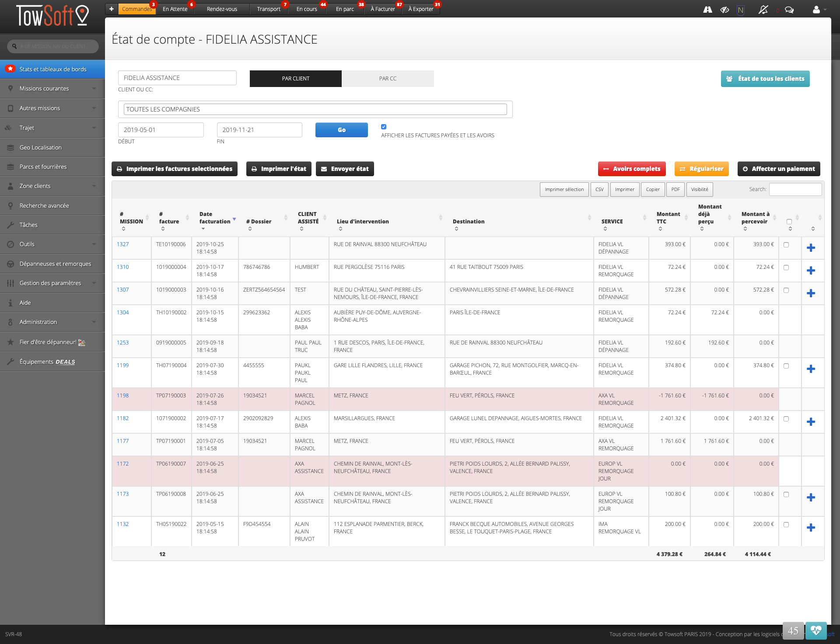The image size is (840, 644).
Task: Check the checkbox for mission 1310 row
Action: pos(786,268)
